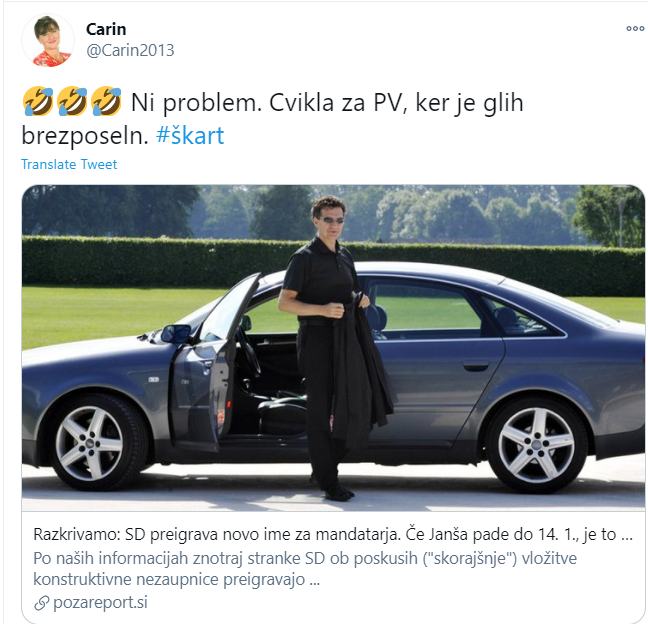Open the #škart hashtag
648x624 pixels.
click(190, 135)
